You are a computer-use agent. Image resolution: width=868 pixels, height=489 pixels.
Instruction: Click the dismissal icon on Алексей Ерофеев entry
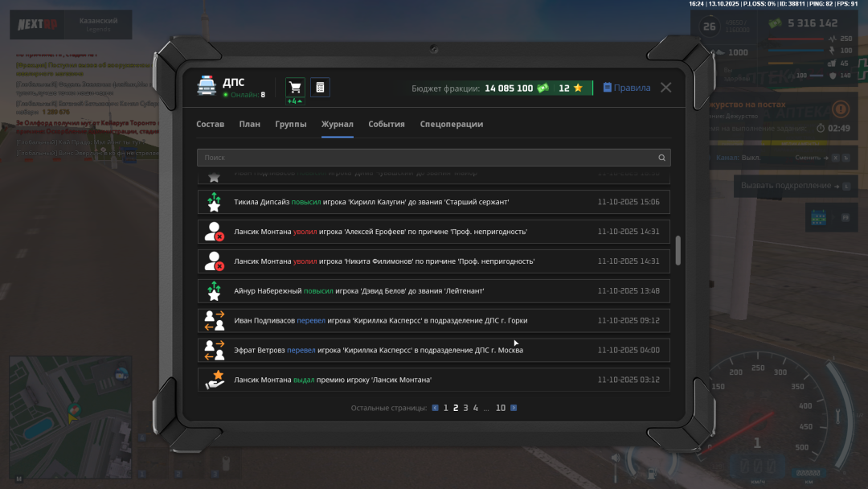[x=214, y=232]
